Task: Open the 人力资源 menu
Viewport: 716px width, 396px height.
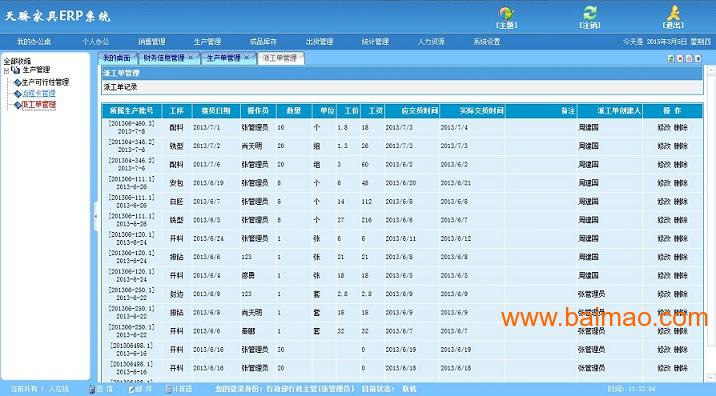Action: click(x=431, y=42)
